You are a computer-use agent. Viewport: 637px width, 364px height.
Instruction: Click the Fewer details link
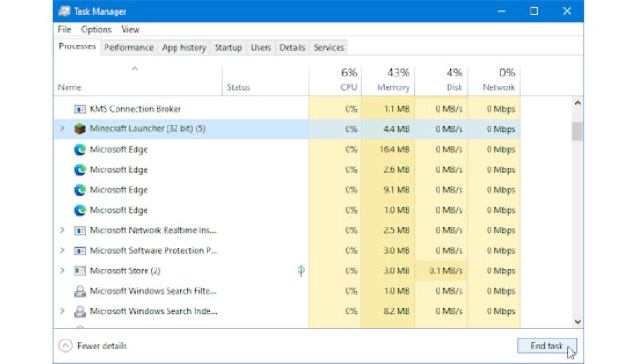click(102, 346)
